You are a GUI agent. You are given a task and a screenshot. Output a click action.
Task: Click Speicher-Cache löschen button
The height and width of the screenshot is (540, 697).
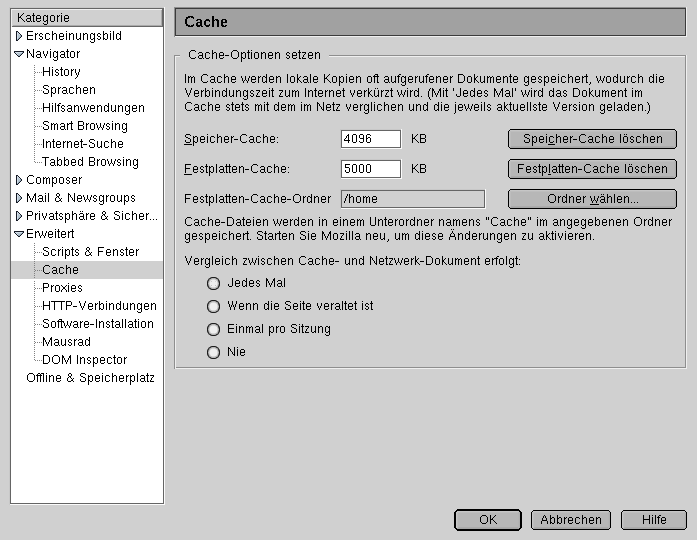593,139
